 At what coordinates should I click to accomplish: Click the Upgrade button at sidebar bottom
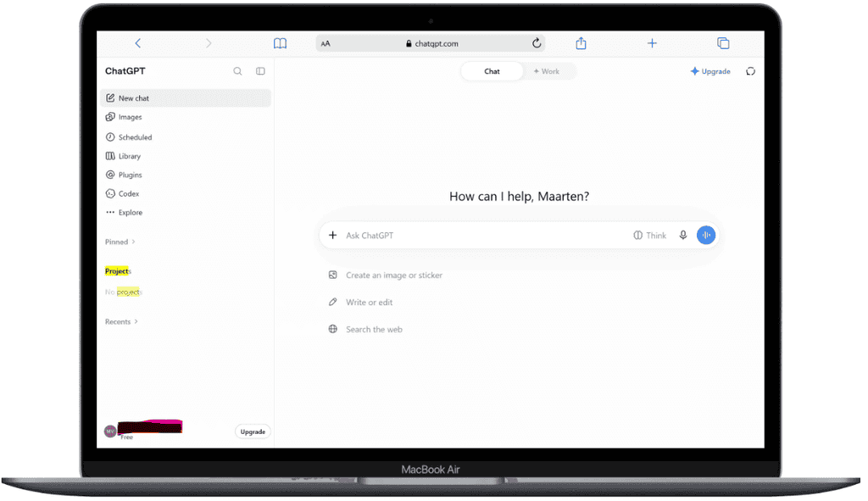[x=253, y=431]
